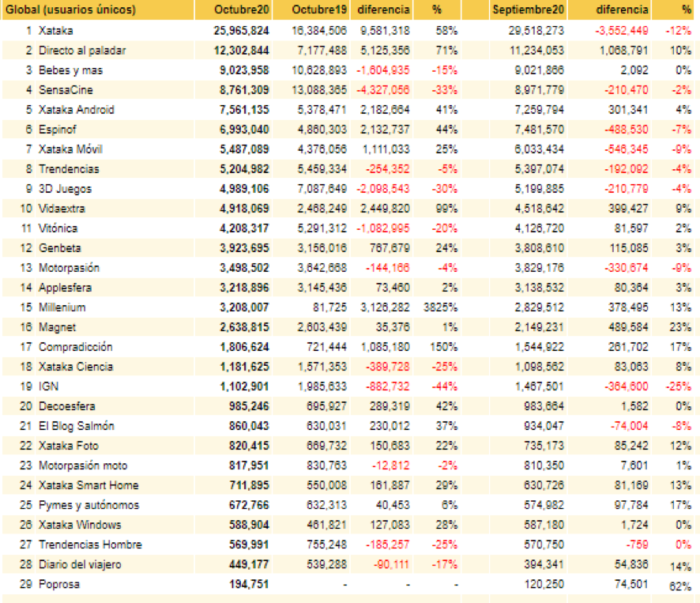This screenshot has height=603, width=700.
Task: Select the red value -74,004
Action: point(629,426)
